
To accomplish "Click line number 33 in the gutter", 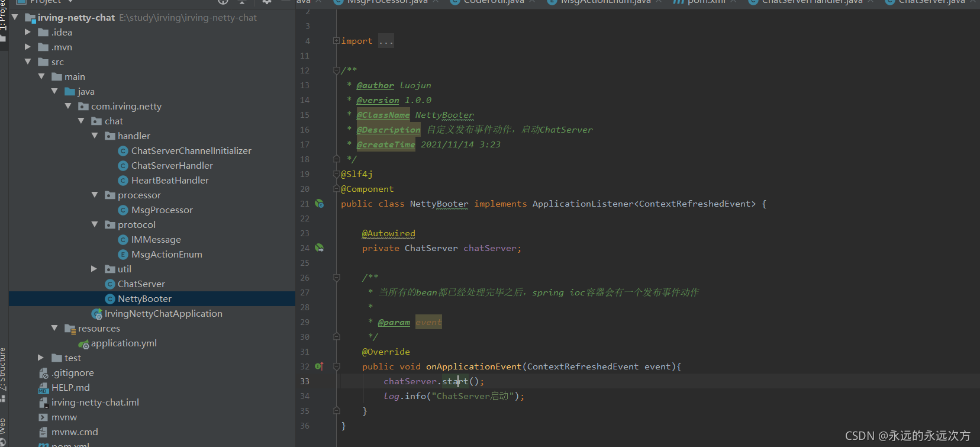I will pos(305,381).
